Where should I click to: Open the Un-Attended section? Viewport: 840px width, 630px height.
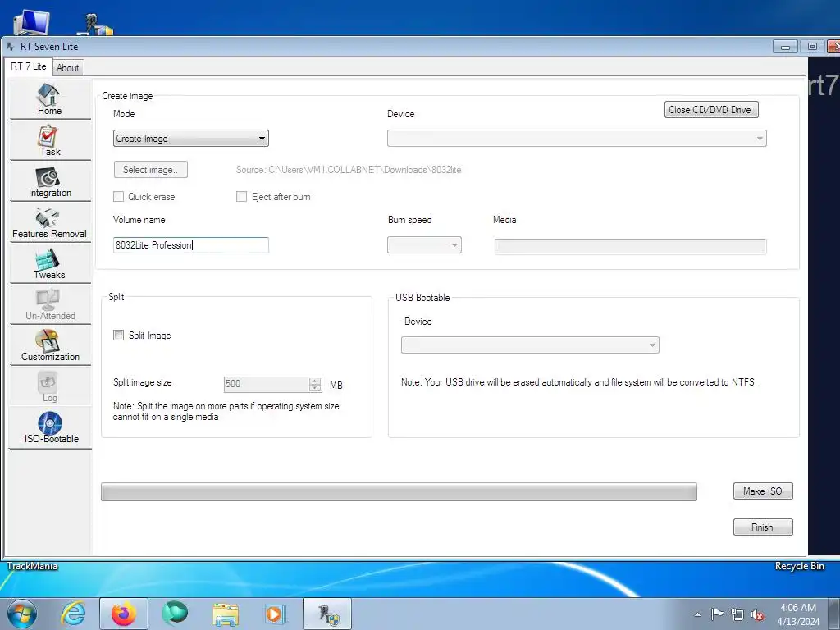tap(50, 304)
